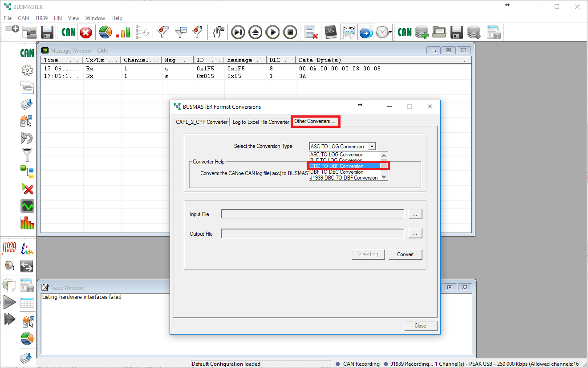Click the colorful histogram icon in left sidebar
This screenshot has width=588, height=368.
[27, 222]
